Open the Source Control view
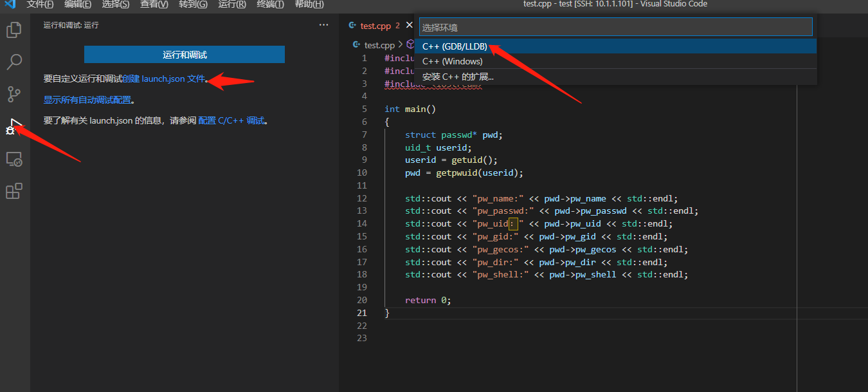The height and width of the screenshot is (392, 868). 14,94
